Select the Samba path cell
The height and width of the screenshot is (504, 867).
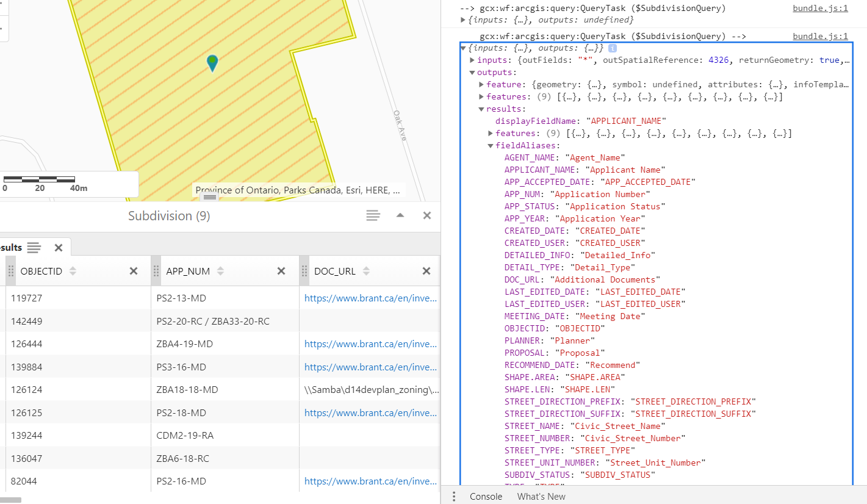click(371, 389)
